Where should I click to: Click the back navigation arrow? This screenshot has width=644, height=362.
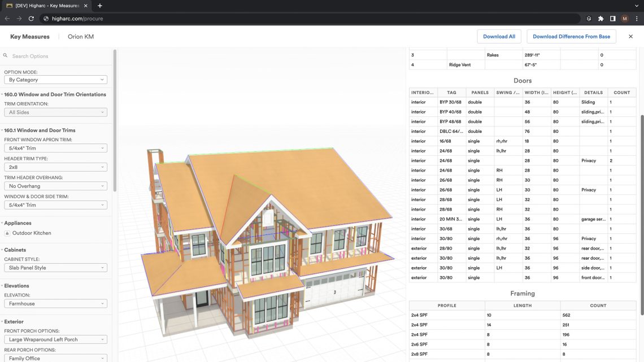coord(7,19)
